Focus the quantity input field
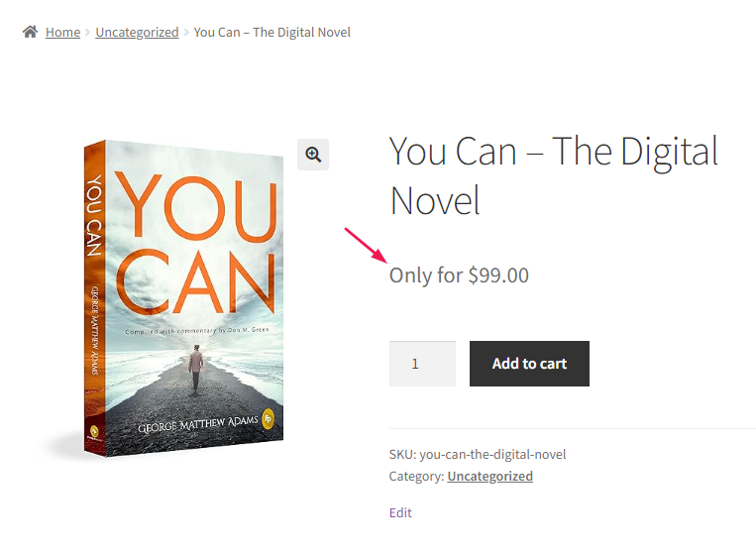The height and width of the screenshot is (550, 756). (422, 364)
